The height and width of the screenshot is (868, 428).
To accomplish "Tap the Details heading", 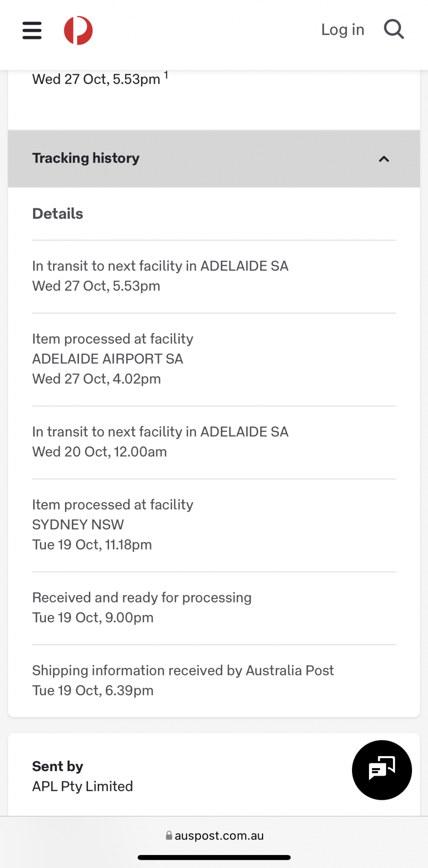I will tap(58, 214).
